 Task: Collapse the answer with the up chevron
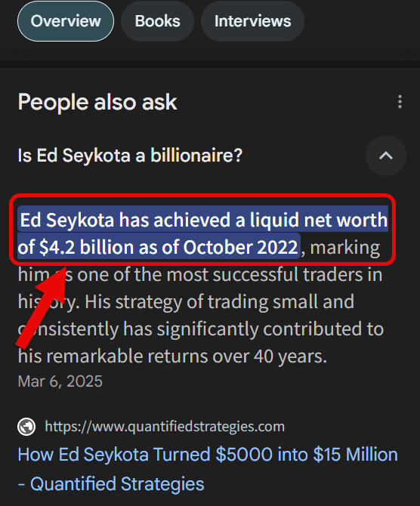(x=385, y=156)
